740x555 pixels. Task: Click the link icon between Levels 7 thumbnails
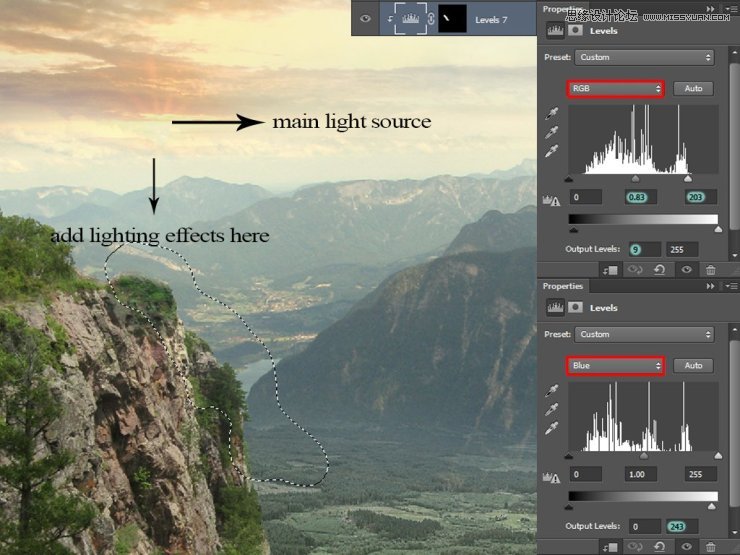pyautogui.click(x=430, y=18)
